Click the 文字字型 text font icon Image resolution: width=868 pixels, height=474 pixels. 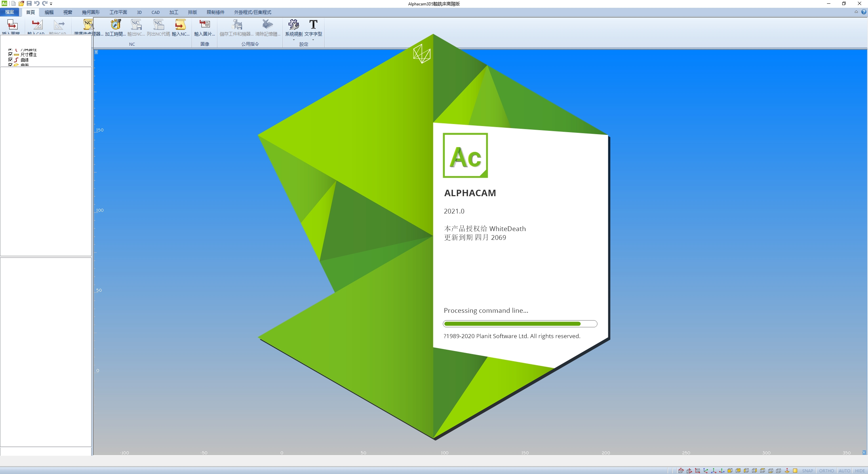click(313, 25)
